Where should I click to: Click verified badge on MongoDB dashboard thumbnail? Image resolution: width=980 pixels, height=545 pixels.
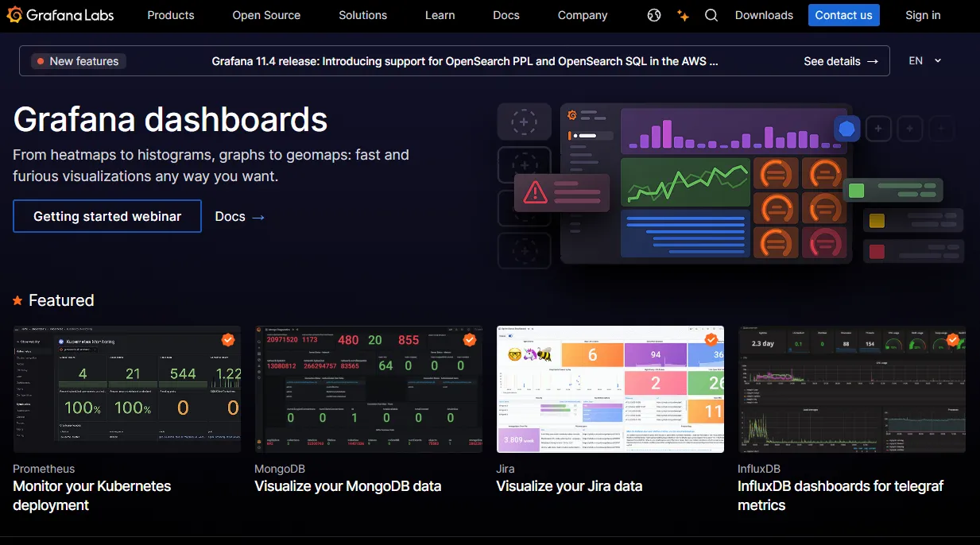coord(470,340)
